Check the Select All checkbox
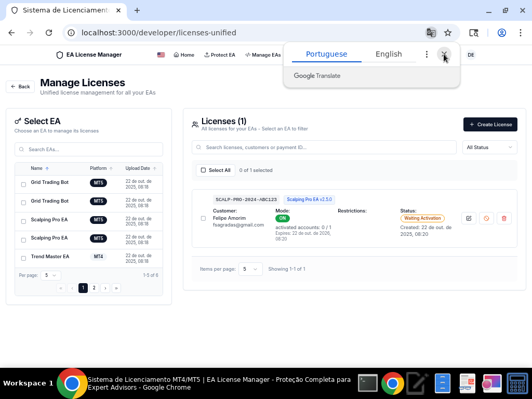 (203, 170)
